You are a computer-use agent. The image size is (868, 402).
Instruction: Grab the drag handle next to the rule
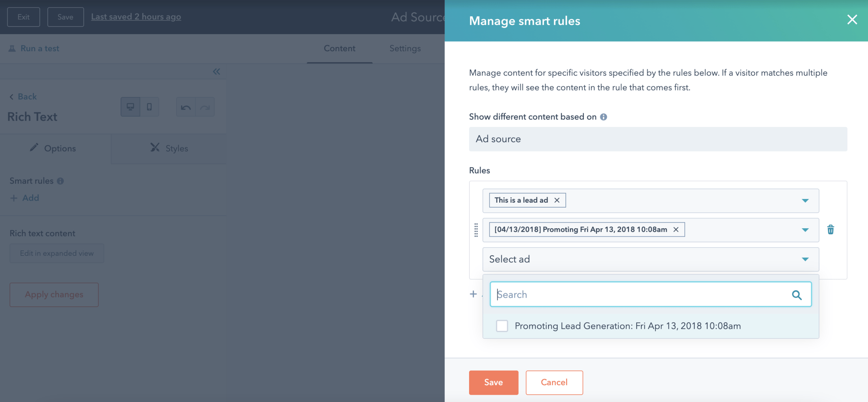point(476,231)
